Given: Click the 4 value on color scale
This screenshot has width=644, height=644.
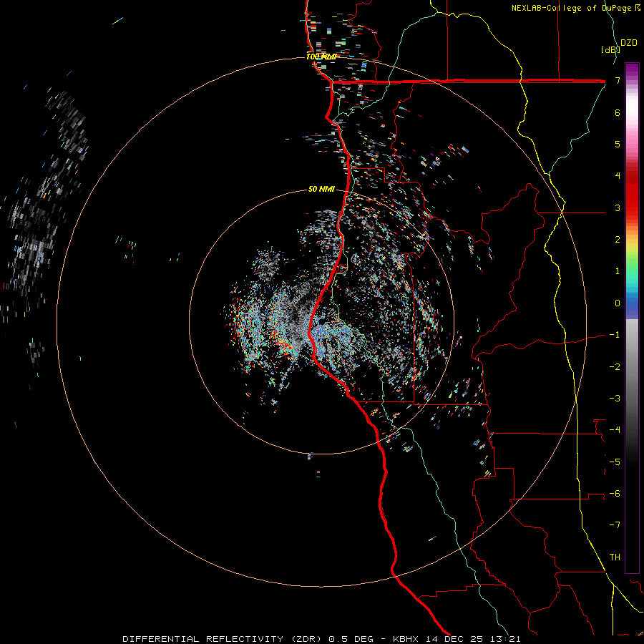Looking at the screenshot, I should [618, 176].
